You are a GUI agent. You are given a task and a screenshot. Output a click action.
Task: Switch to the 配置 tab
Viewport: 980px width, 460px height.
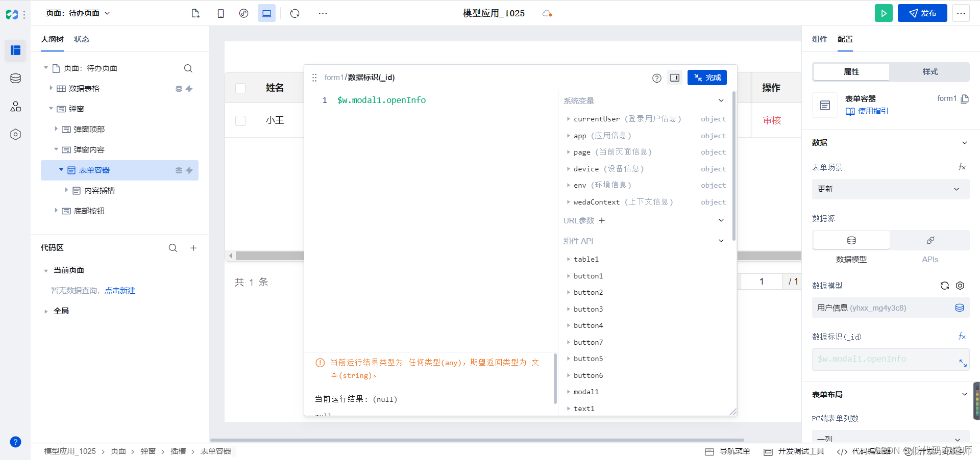[x=845, y=39]
